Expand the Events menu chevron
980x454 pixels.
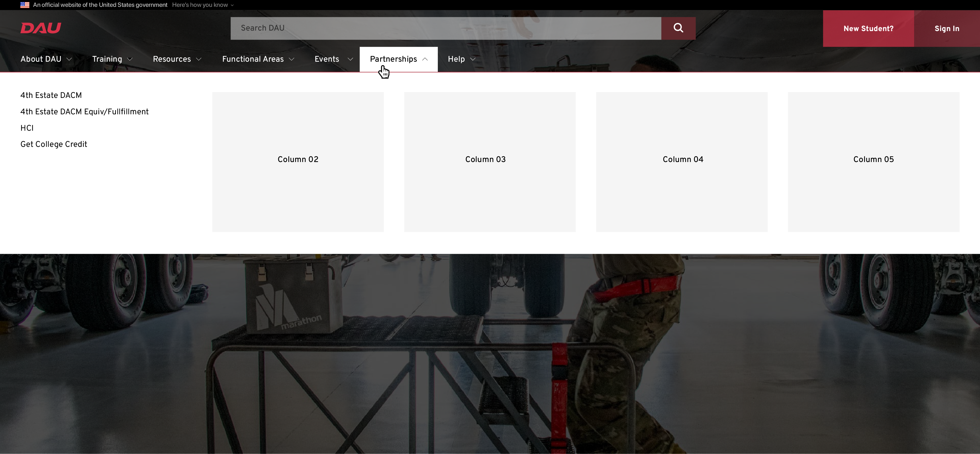(x=350, y=59)
